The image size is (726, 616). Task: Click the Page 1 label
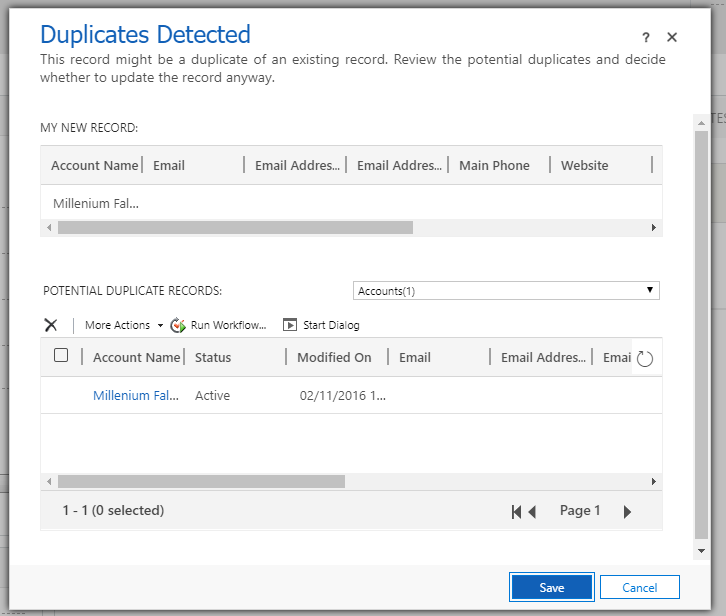(580, 510)
